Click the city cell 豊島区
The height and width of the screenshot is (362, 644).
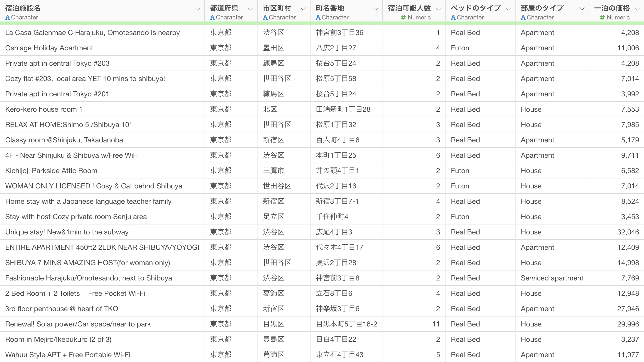click(x=284, y=339)
